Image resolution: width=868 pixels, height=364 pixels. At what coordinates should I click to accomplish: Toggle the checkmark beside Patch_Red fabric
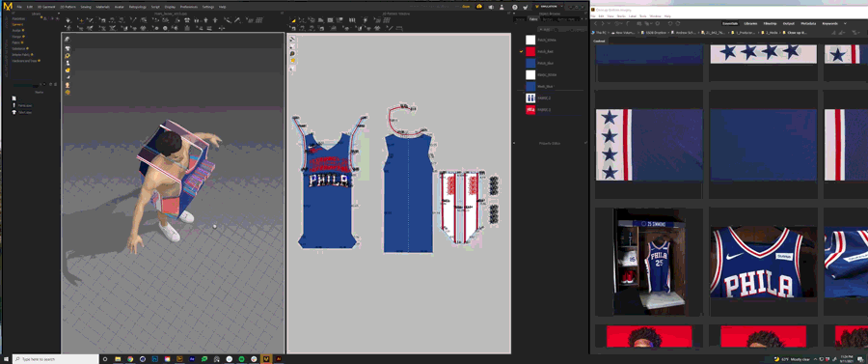[521, 51]
